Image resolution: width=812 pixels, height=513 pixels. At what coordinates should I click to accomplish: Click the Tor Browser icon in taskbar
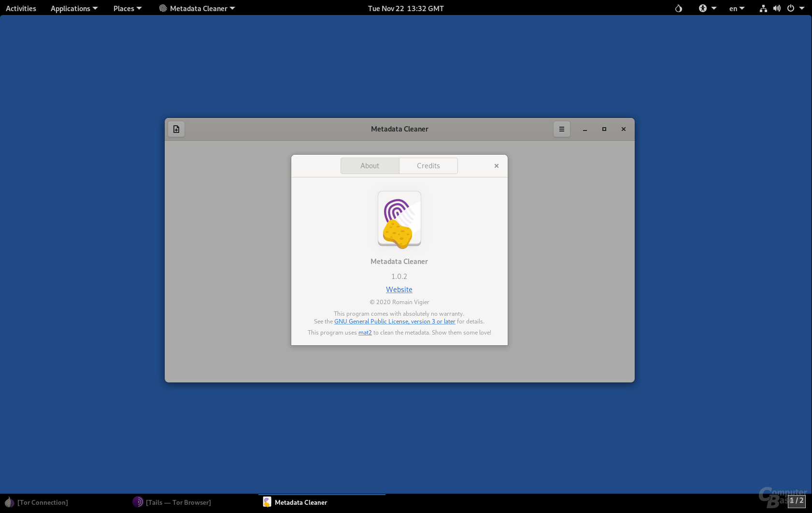click(x=138, y=502)
